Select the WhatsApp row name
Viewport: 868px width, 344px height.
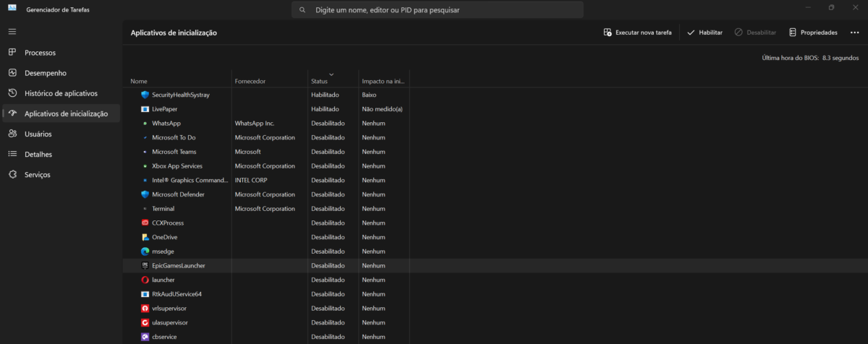tap(166, 124)
